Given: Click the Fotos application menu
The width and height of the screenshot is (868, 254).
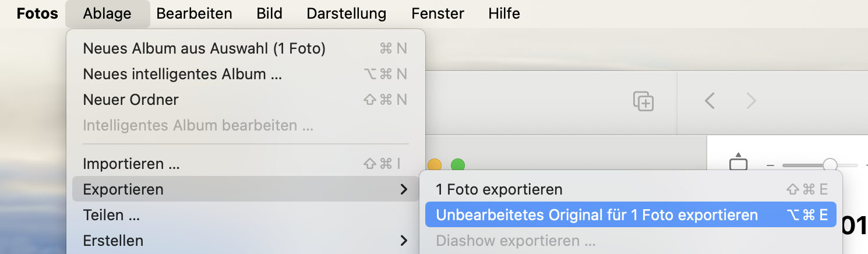Looking at the screenshot, I should 37,13.
